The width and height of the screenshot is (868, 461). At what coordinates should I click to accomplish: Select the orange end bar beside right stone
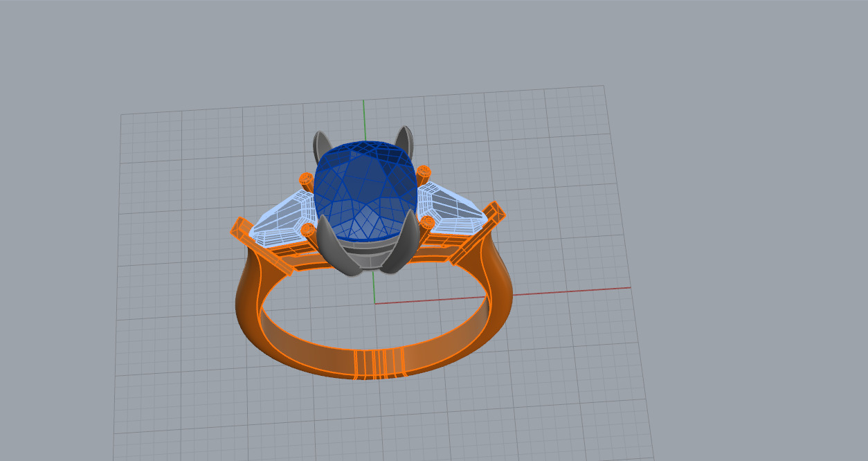[478, 232]
